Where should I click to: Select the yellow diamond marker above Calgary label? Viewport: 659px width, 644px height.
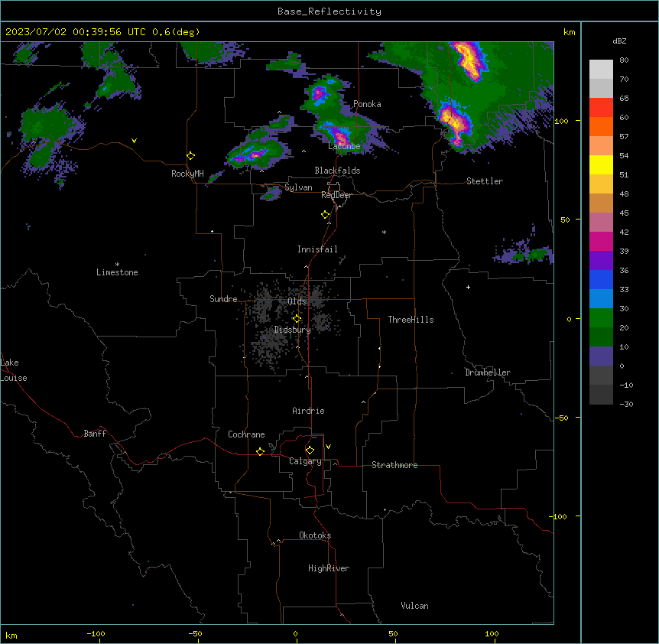tap(310, 450)
